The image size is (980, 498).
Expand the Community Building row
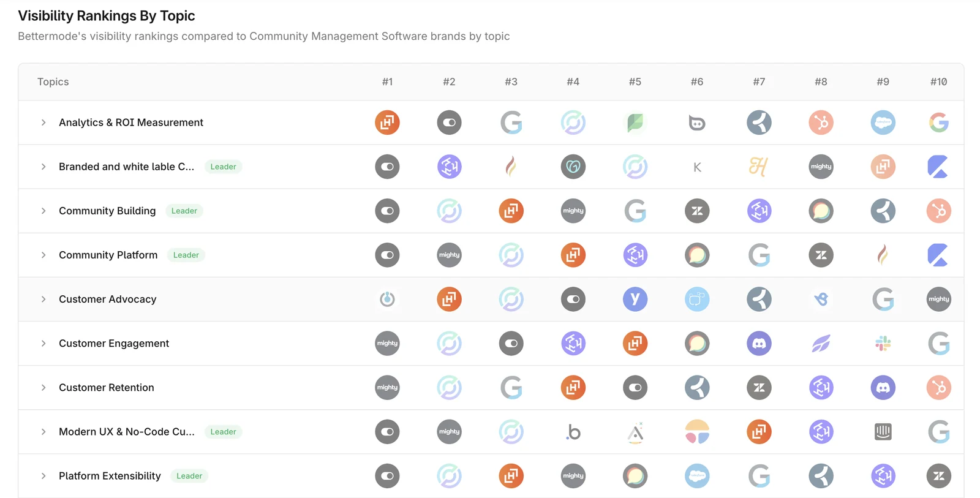click(43, 211)
